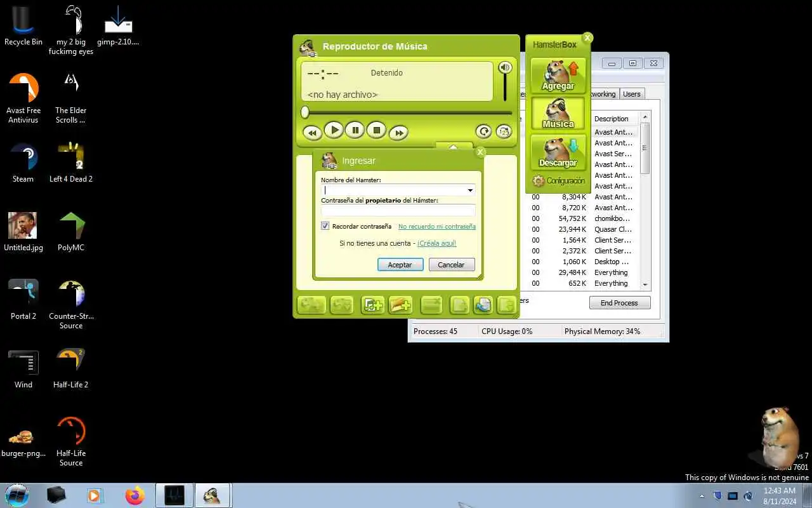The width and height of the screenshot is (812, 508).
Task: Click the ¡Créala aquí! link
Action: tap(436, 243)
